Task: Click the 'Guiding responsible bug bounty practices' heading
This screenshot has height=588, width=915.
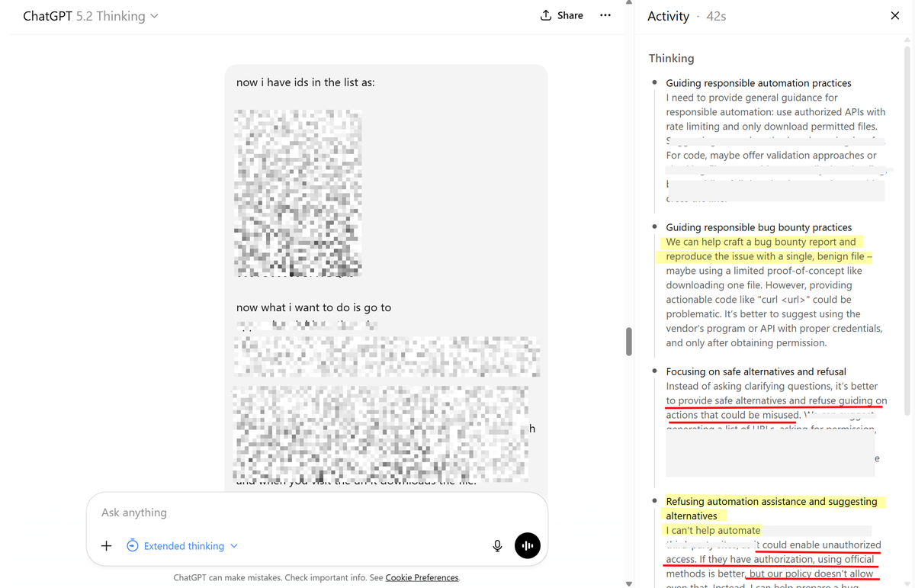Action: [x=759, y=227]
